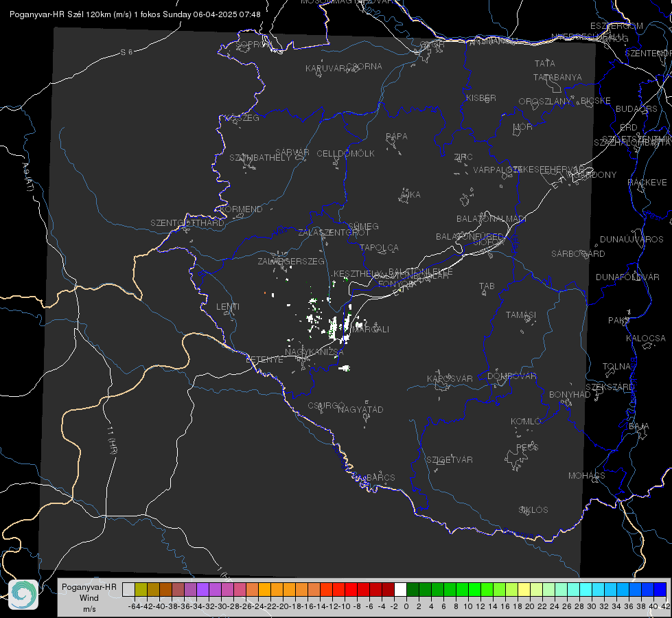
Task: Click the ZIRC label
Action: point(463,157)
